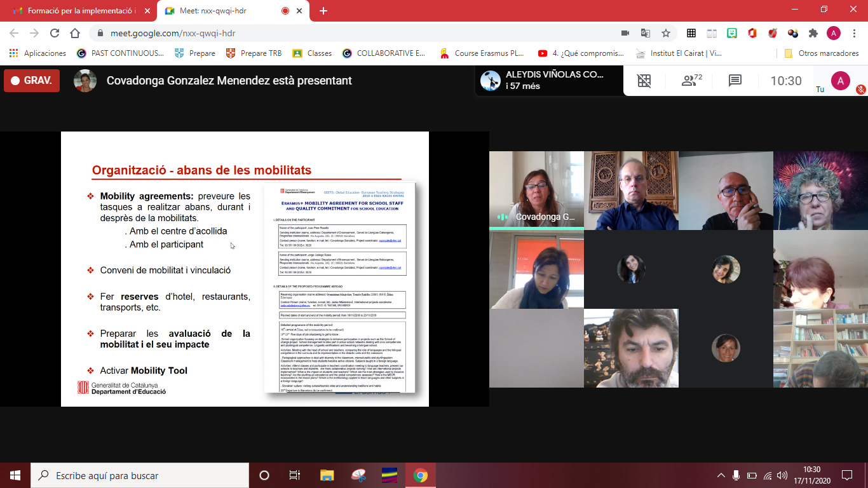
Task: Click the camera permission icon in address bar
Action: [x=625, y=33]
